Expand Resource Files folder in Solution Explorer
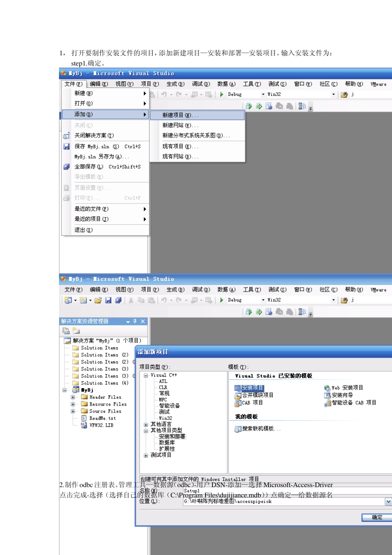 point(73,404)
